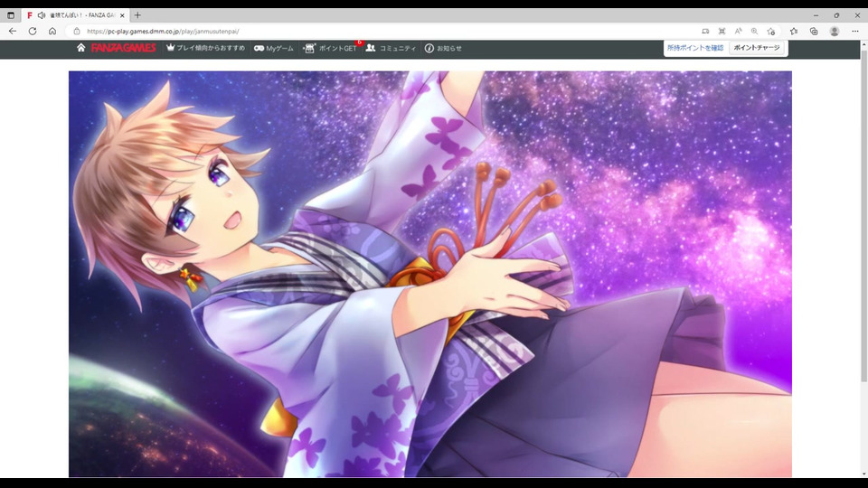Open プレイ傾向からおすすめ menu
Screen dimensions: 868x488
(x=205, y=48)
